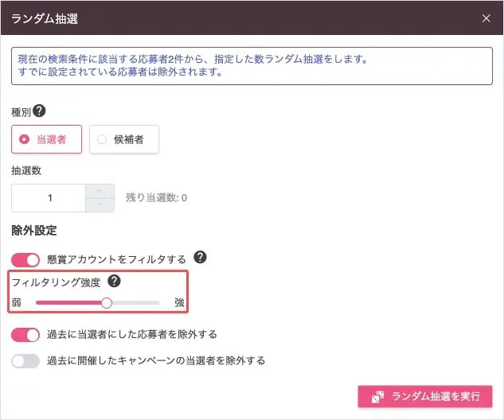This screenshot has width=504, height=420.
Task: Click the 強 label of slider
Action: [179, 302]
